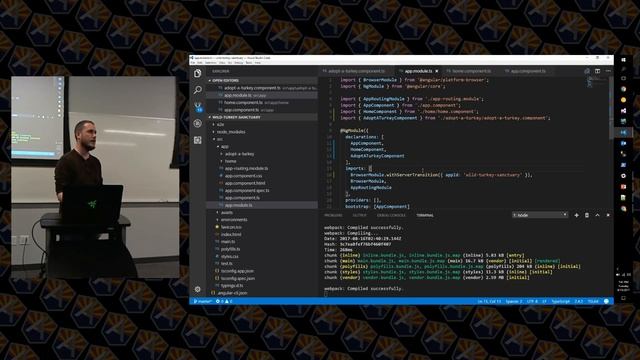Switch to adopt-a-turkey.component.ts tab
Image resolution: width=640 pixels, height=360 pixels.
pyautogui.click(x=356, y=71)
